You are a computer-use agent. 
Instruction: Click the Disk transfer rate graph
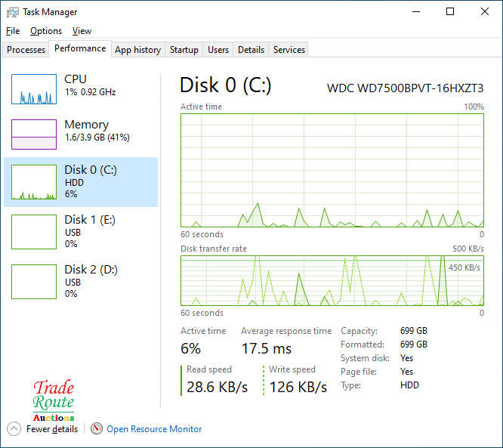click(332, 281)
